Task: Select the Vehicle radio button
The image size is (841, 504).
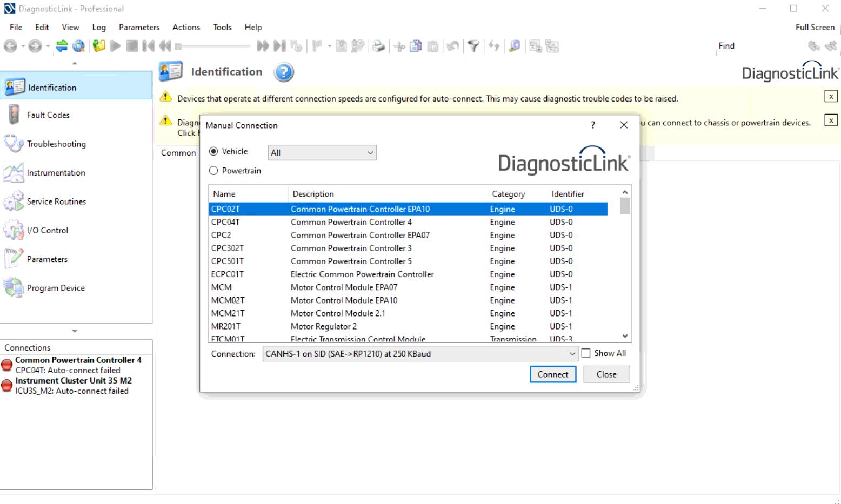Action: 214,152
